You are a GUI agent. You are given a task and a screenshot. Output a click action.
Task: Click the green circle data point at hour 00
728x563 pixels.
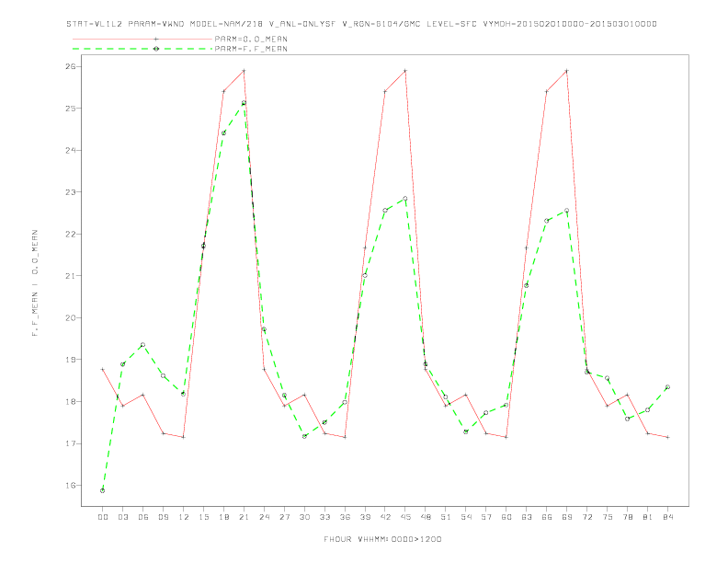tap(103, 490)
